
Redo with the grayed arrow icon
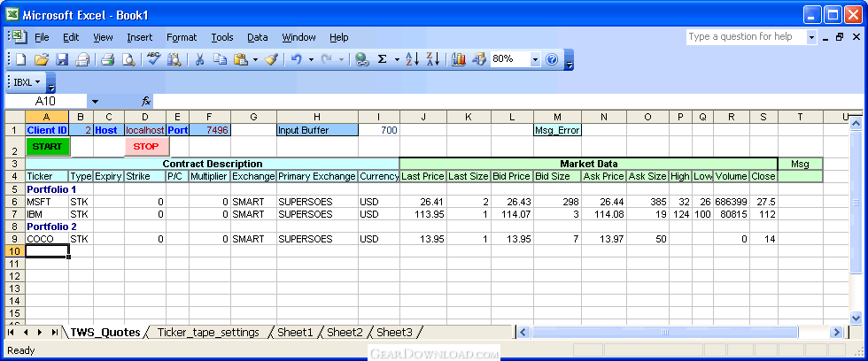point(327,59)
